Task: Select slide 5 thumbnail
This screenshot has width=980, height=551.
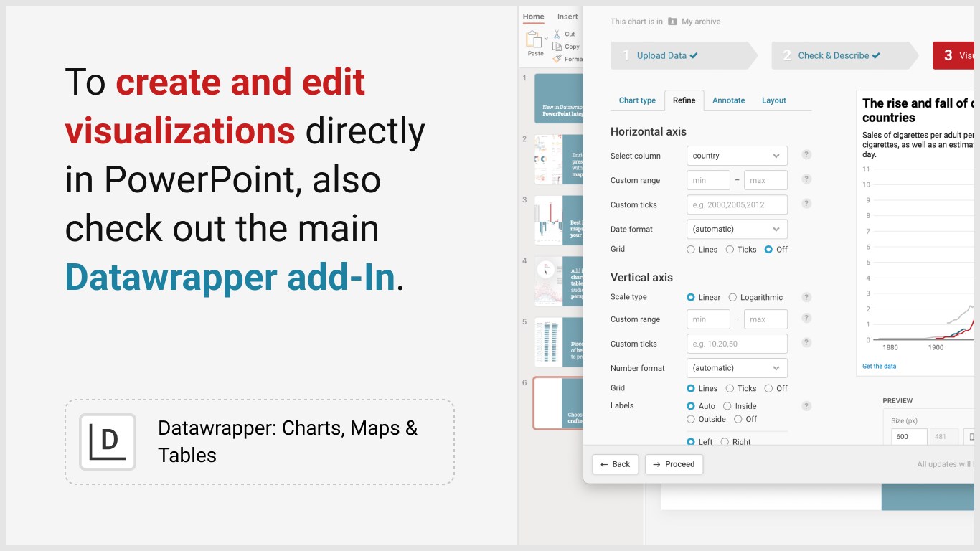Action: [558, 342]
